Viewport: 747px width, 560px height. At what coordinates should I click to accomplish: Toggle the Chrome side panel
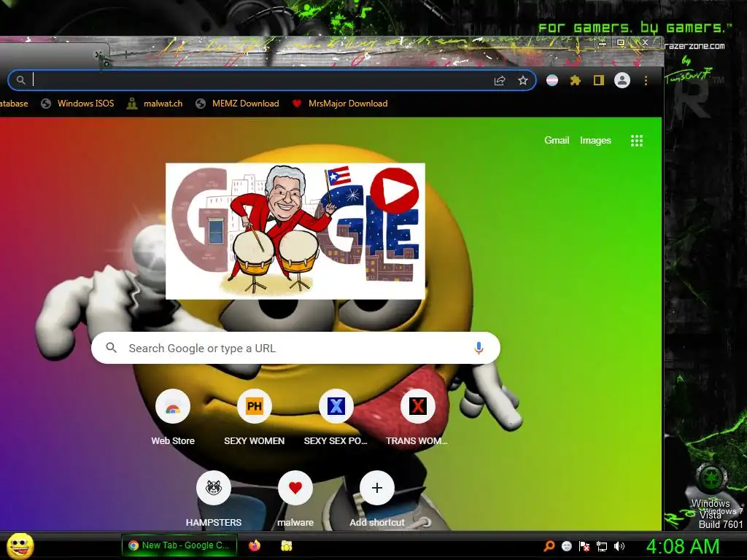[x=599, y=80]
